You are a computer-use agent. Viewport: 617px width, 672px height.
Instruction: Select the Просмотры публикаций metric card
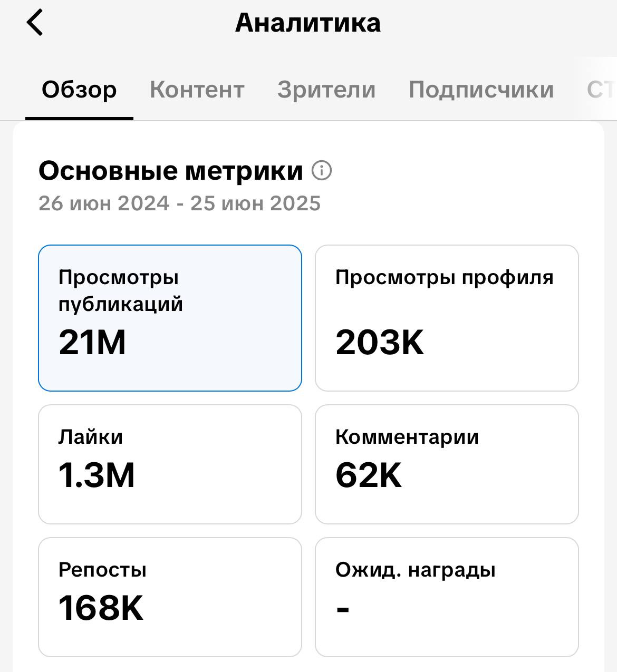(170, 318)
